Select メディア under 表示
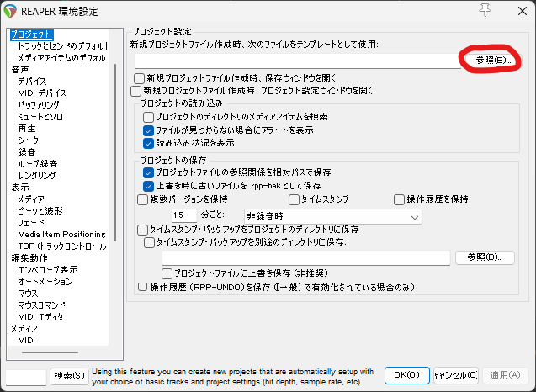This screenshot has width=536, height=392. coord(31,199)
